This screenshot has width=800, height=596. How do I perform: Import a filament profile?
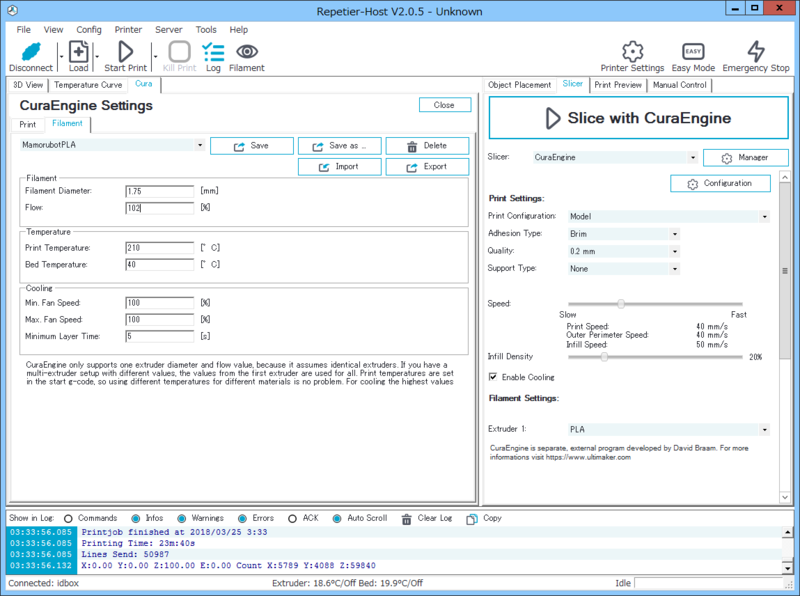click(x=340, y=167)
